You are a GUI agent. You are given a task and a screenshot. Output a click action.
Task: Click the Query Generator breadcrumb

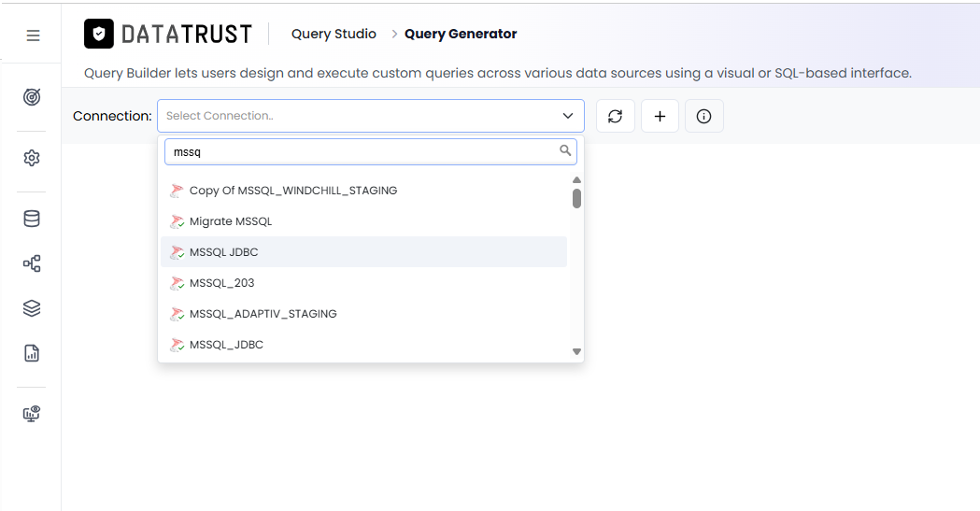[461, 34]
